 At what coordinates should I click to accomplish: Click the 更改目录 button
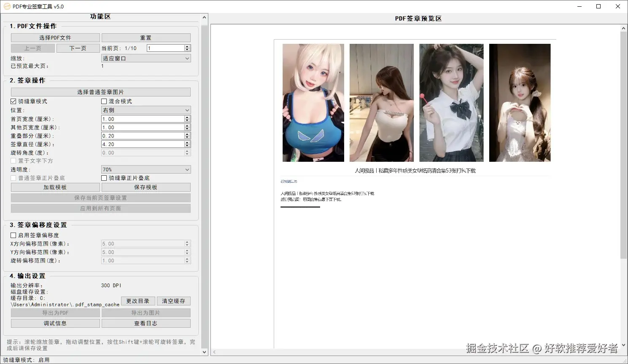tap(138, 301)
